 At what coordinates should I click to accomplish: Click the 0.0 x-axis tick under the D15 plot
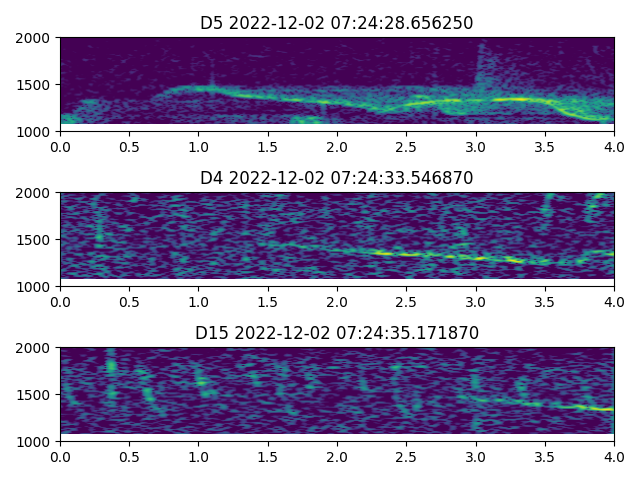60,456
